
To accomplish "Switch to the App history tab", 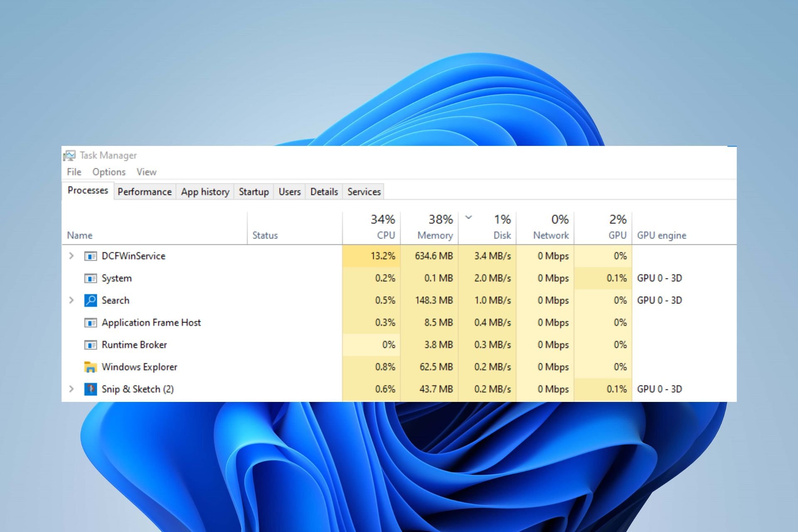I will click(x=205, y=192).
